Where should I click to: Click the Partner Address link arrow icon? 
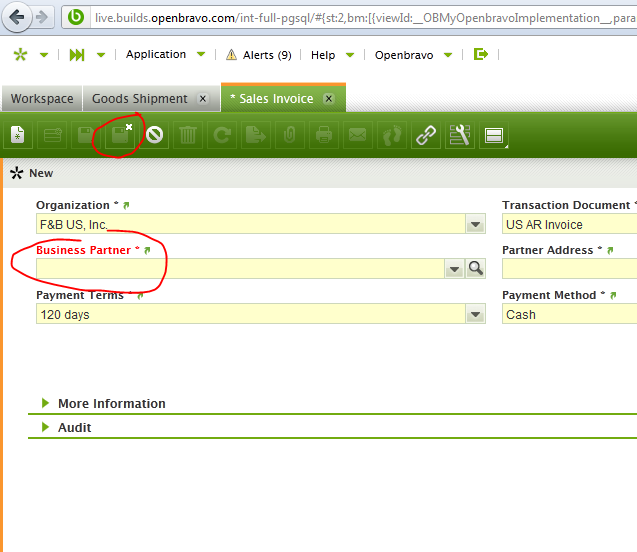610,250
